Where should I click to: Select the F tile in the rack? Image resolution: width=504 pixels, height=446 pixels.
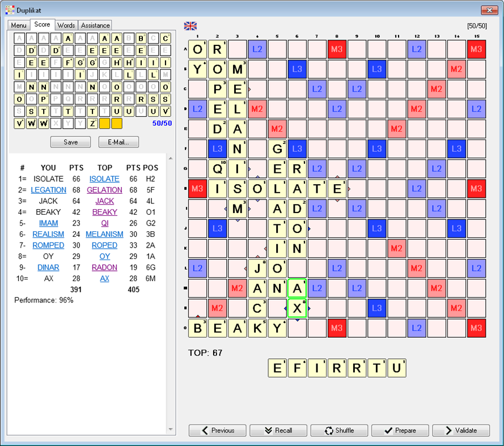pos(297,368)
